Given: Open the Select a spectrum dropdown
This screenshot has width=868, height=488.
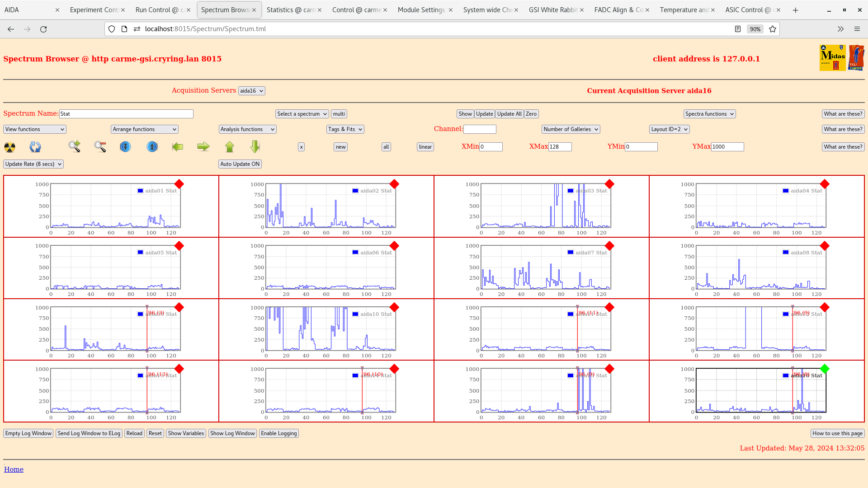Looking at the screenshot, I should [302, 113].
